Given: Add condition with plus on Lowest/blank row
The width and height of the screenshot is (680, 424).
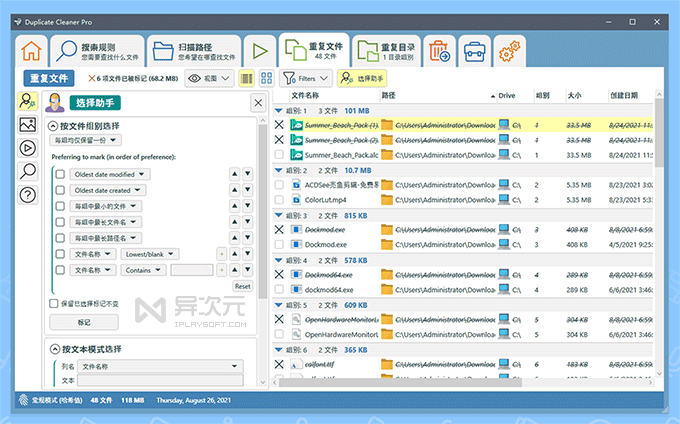Looking at the screenshot, I should point(222,254).
